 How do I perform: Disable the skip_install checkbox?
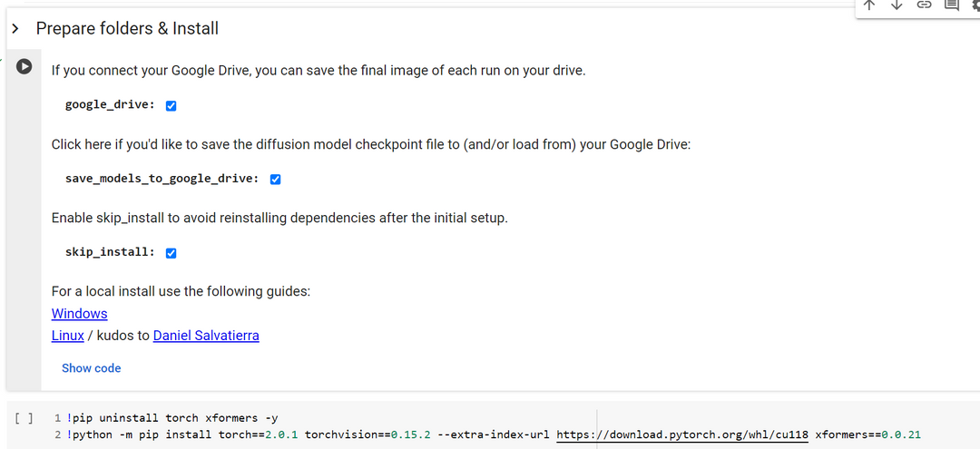[x=171, y=253]
